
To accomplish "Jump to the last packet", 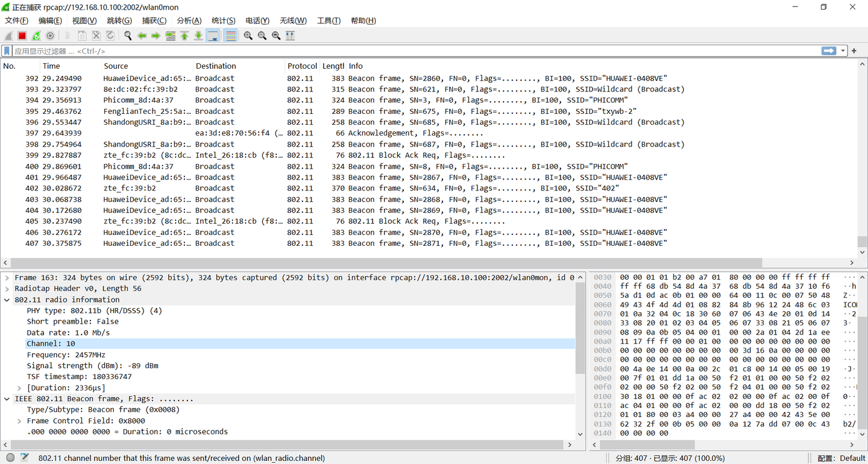I will tap(198, 36).
